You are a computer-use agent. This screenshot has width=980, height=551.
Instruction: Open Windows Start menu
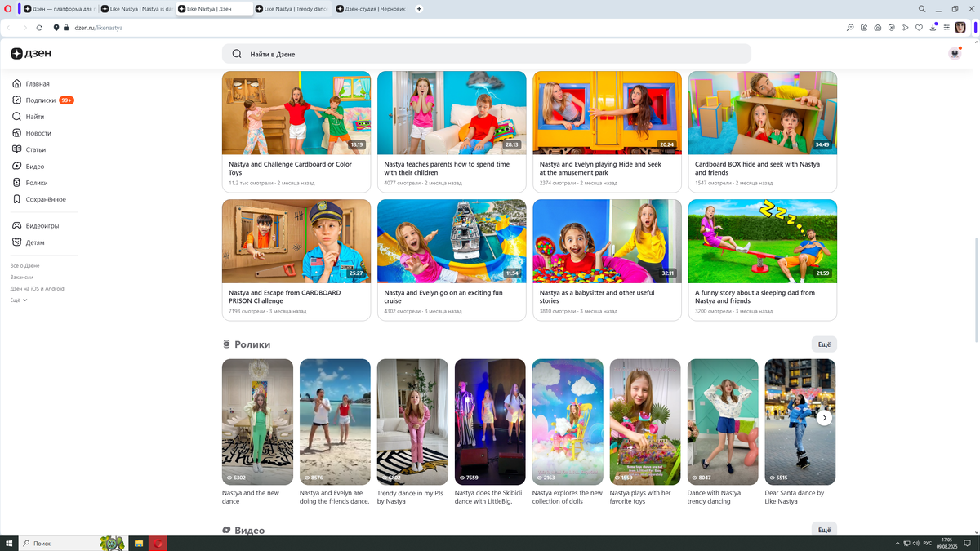point(8,543)
